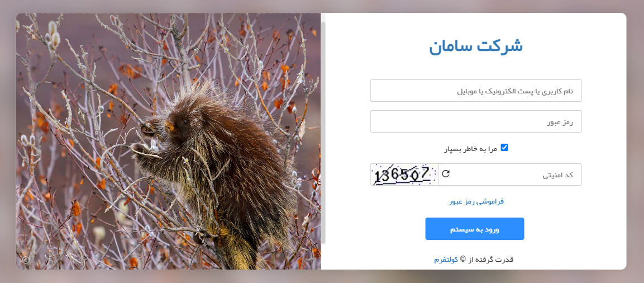This screenshot has height=283, width=644.
Task: Focus the 'رمز عبور' password field
Action: [476, 121]
